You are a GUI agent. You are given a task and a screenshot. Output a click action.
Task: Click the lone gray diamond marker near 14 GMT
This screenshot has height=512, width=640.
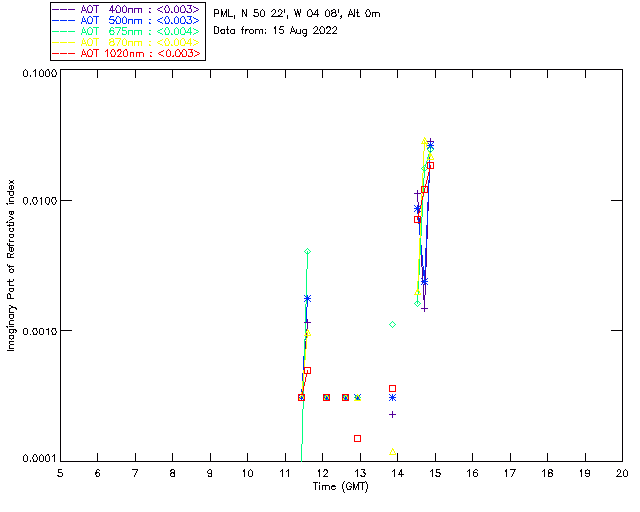[393, 325]
